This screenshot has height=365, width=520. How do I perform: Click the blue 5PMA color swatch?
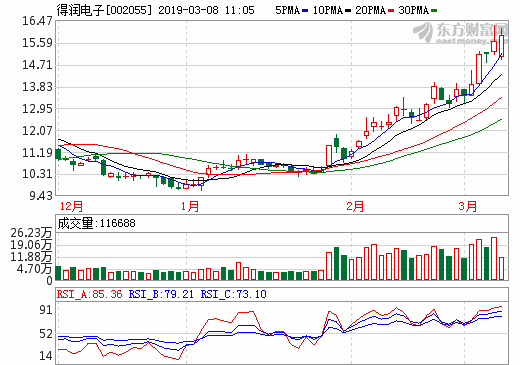(x=305, y=11)
